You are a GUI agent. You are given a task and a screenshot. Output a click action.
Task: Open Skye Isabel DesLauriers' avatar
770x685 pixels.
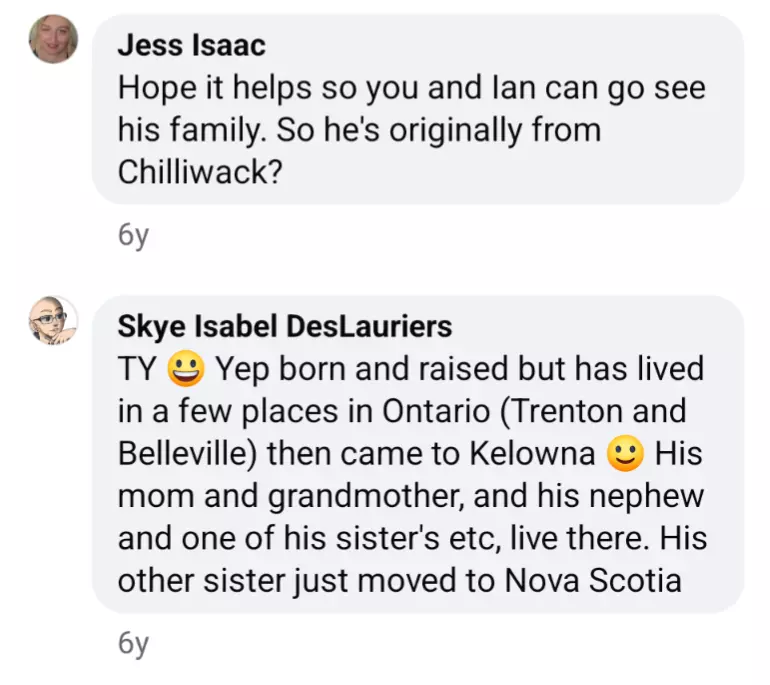[x=54, y=321]
